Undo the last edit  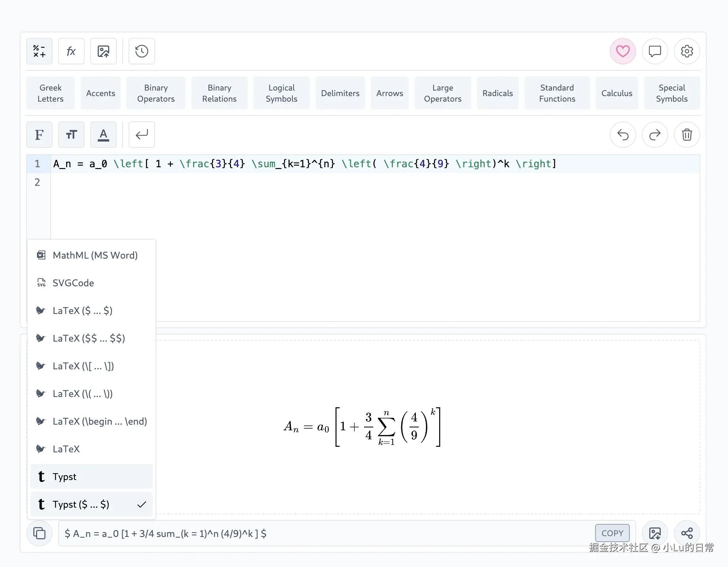(x=623, y=135)
